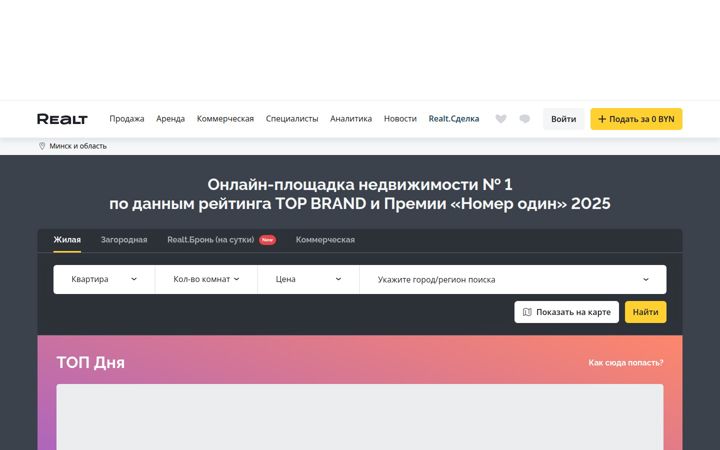Open the Аренда menu
Image resolution: width=720 pixels, height=450 pixels.
point(170,119)
